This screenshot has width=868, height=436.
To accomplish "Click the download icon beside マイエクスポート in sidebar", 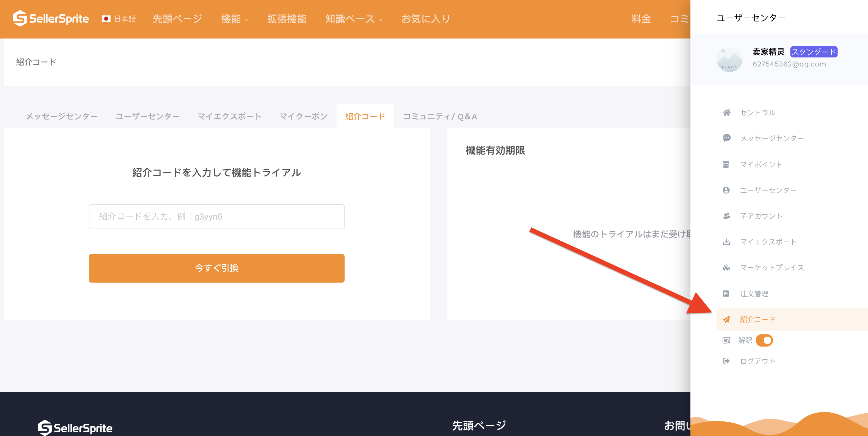I will tap(726, 242).
